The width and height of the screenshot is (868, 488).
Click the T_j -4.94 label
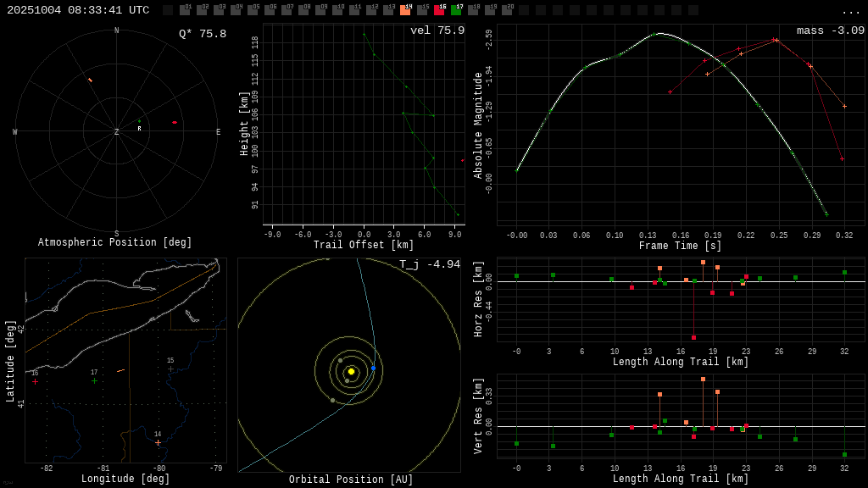(x=430, y=264)
